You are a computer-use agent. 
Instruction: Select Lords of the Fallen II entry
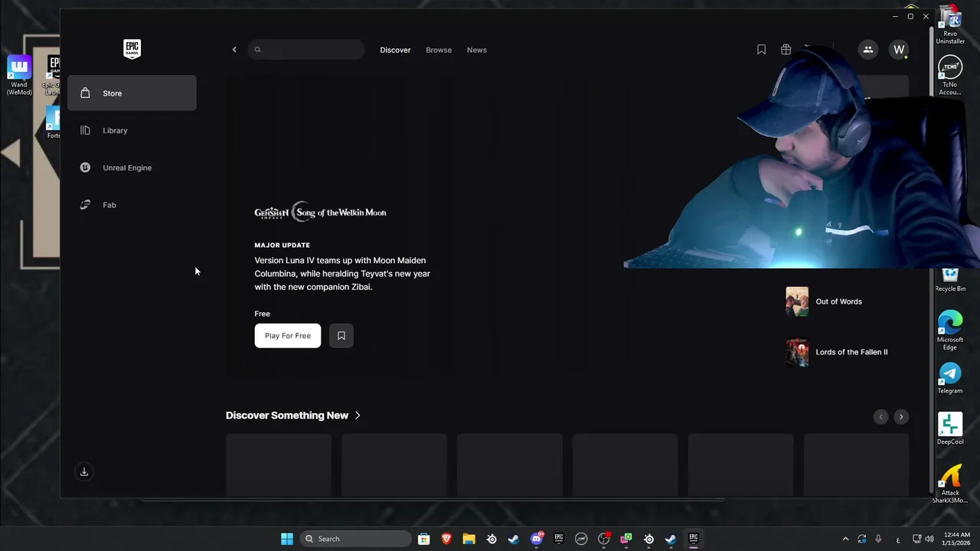[851, 352]
